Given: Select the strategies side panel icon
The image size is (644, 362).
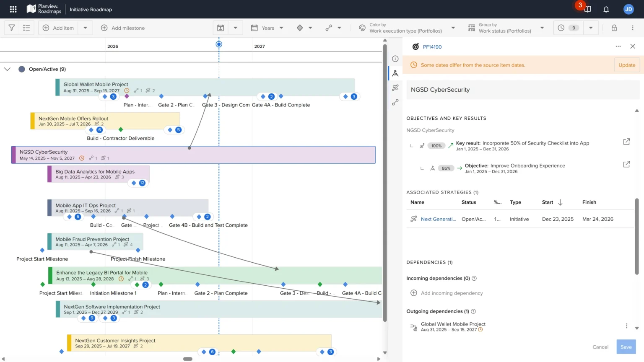Looking at the screenshot, I should pos(395,88).
